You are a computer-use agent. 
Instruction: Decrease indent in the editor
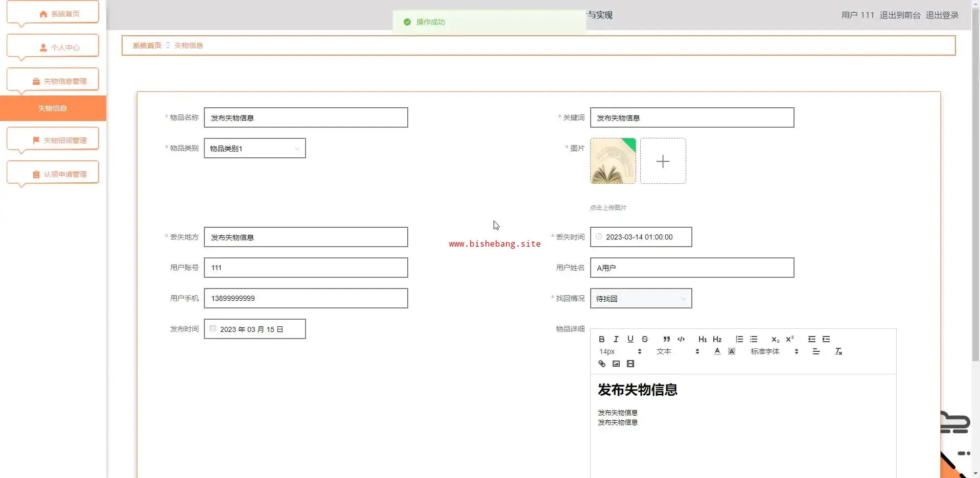(x=812, y=339)
